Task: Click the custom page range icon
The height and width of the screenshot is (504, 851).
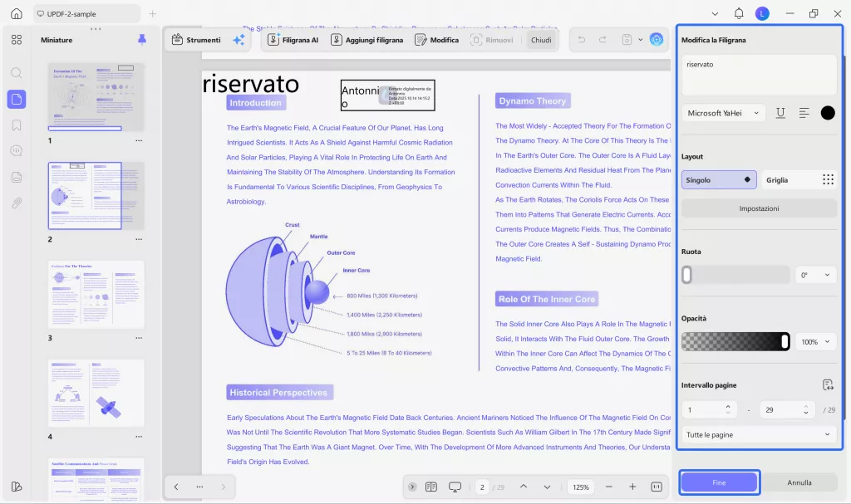Action: (827, 384)
